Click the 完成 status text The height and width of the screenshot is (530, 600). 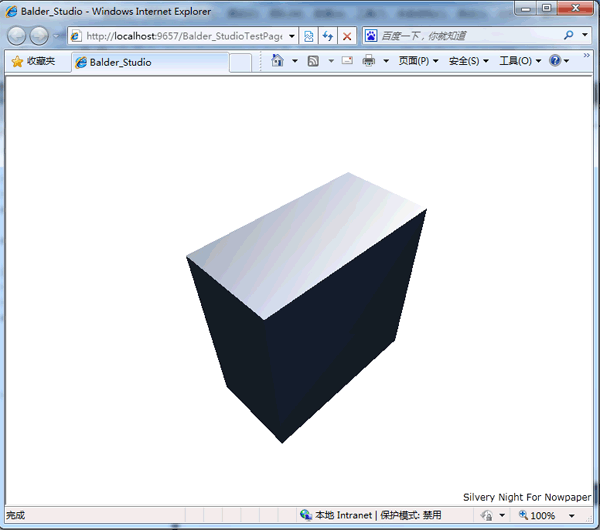click(16, 515)
